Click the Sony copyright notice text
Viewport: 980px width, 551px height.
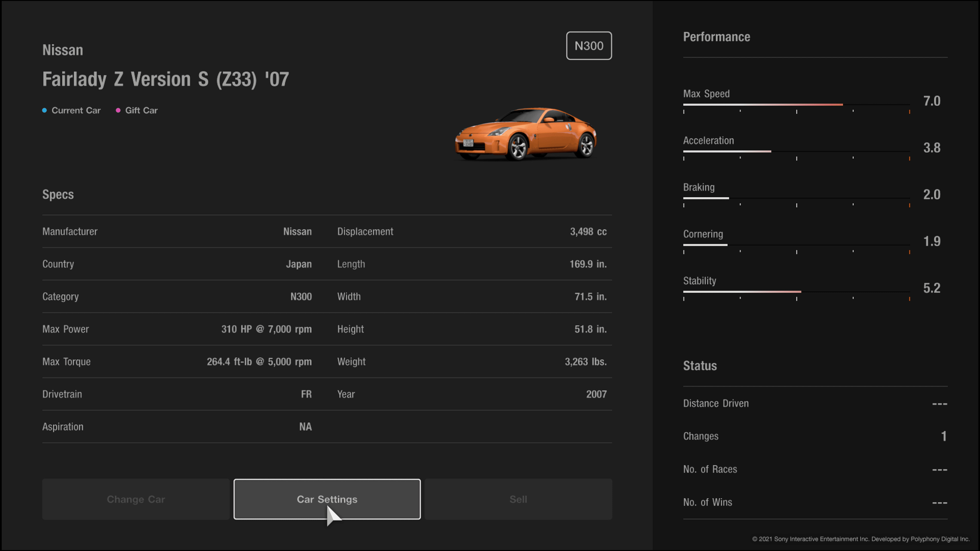(861, 539)
